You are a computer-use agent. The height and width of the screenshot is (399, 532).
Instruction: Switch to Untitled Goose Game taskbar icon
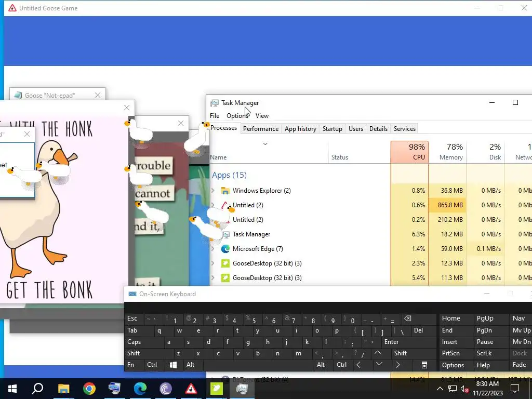[x=191, y=389]
